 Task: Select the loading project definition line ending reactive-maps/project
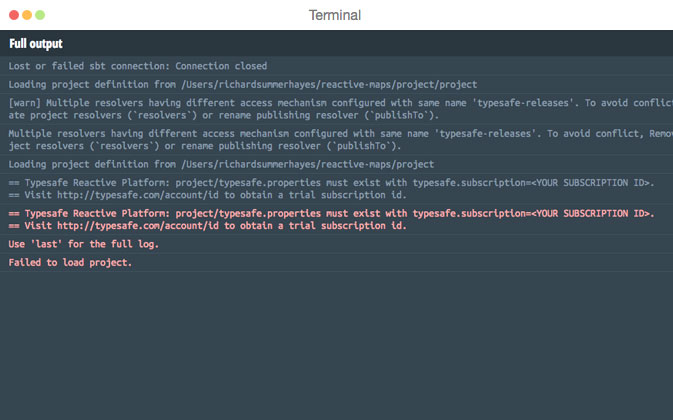(x=336, y=164)
